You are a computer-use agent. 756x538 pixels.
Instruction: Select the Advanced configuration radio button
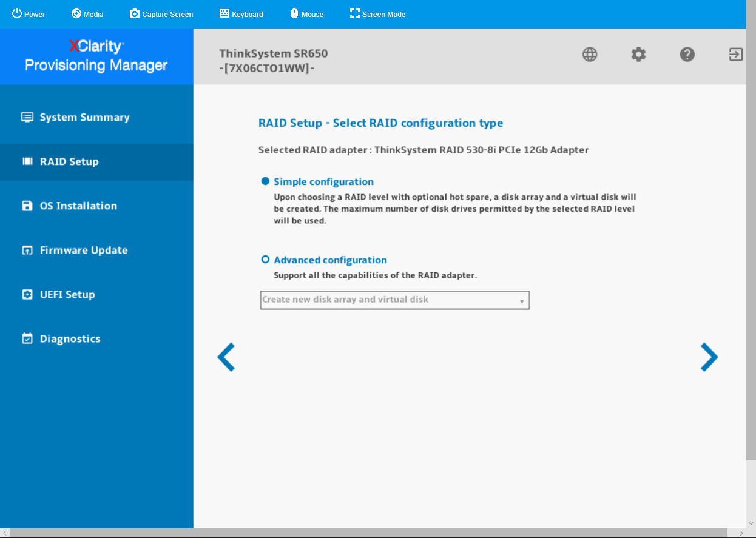[265, 260]
